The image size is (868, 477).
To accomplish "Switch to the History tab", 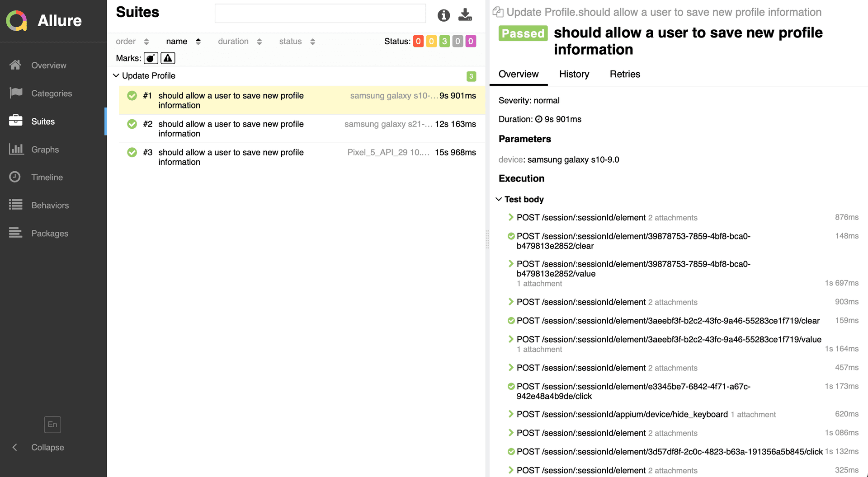I will pyautogui.click(x=574, y=74).
